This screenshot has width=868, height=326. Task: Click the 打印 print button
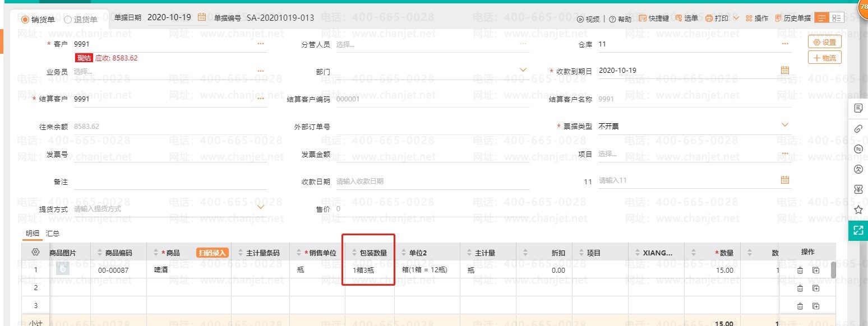[x=717, y=18]
